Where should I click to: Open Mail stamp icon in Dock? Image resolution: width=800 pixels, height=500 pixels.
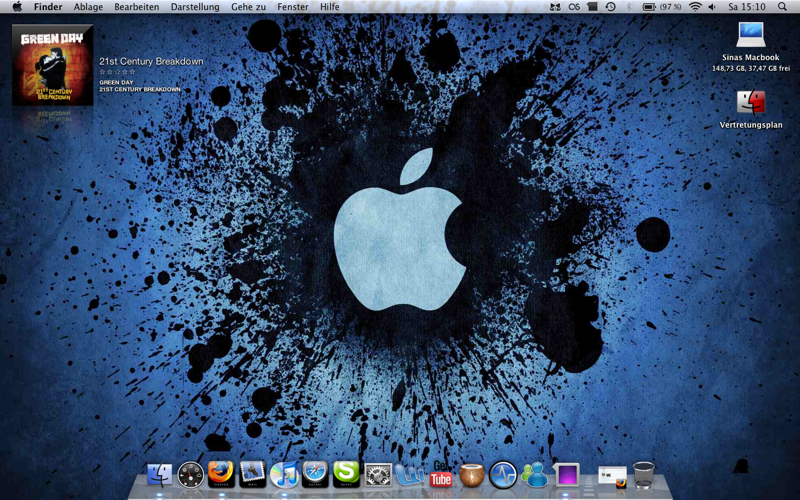coord(253,474)
